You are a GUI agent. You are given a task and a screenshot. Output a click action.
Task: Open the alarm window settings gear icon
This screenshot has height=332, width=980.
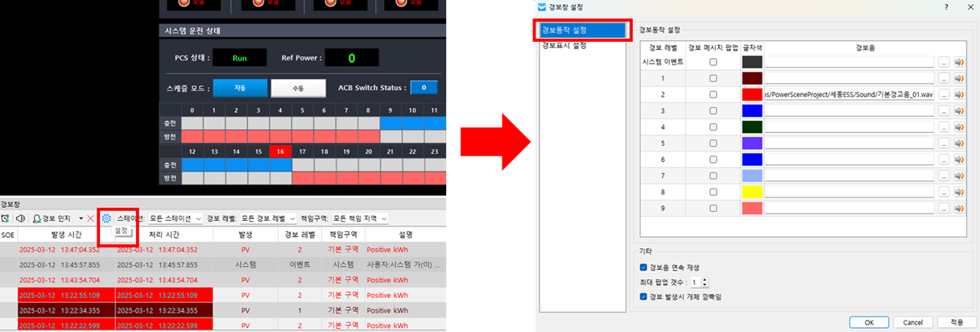pyautogui.click(x=106, y=218)
